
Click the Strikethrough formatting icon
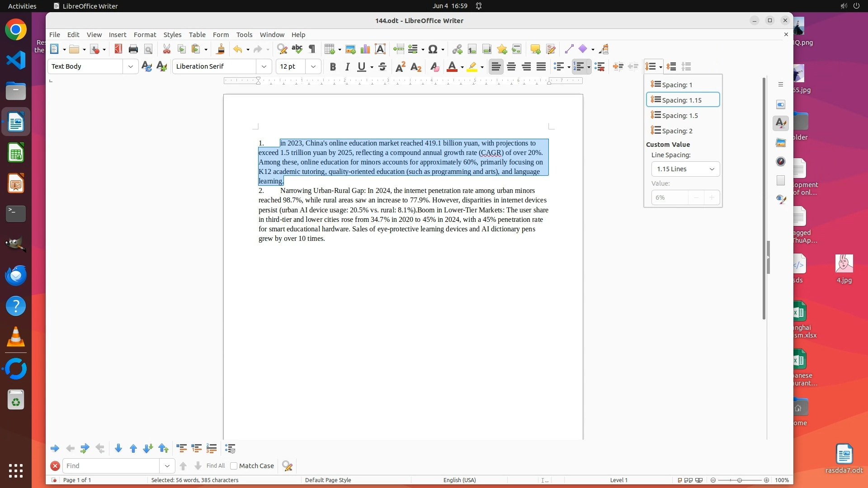click(382, 67)
